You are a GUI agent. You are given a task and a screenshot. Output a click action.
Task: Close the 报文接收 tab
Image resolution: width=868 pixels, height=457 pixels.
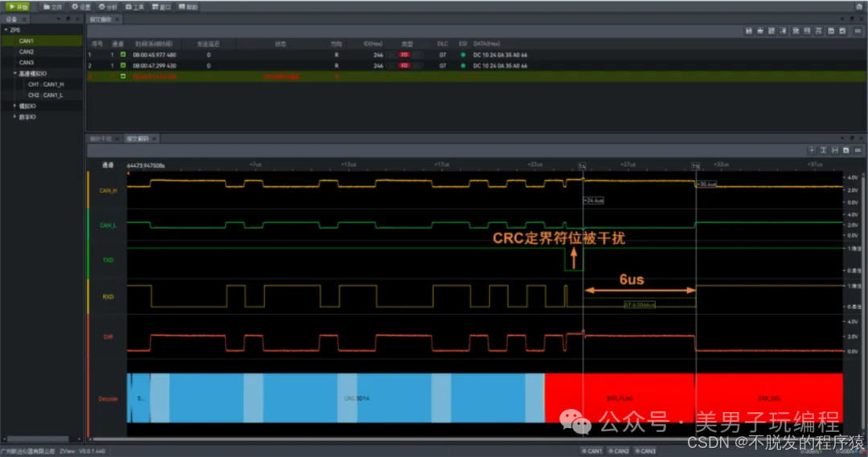pyautogui.click(x=117, y=19)
